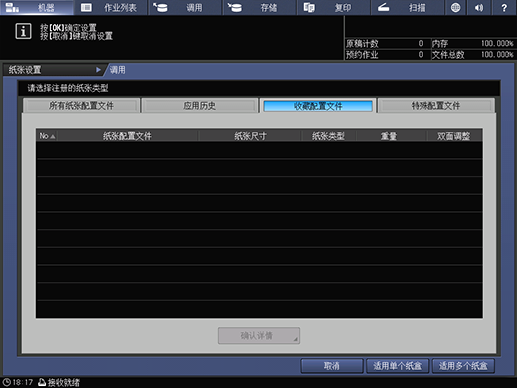The image size is (517, 388).
Task: Click the machine icon on the 机器 tab
Action: [12, 7]
